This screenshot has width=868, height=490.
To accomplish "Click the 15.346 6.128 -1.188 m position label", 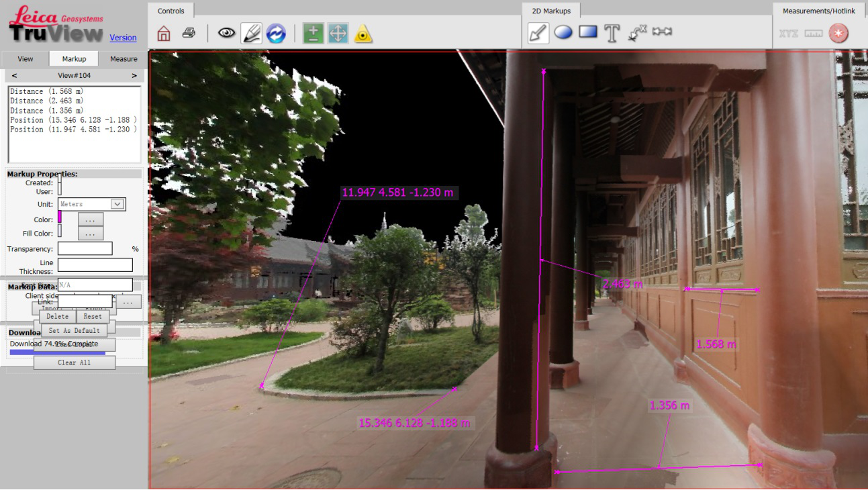I will [414, 423].
